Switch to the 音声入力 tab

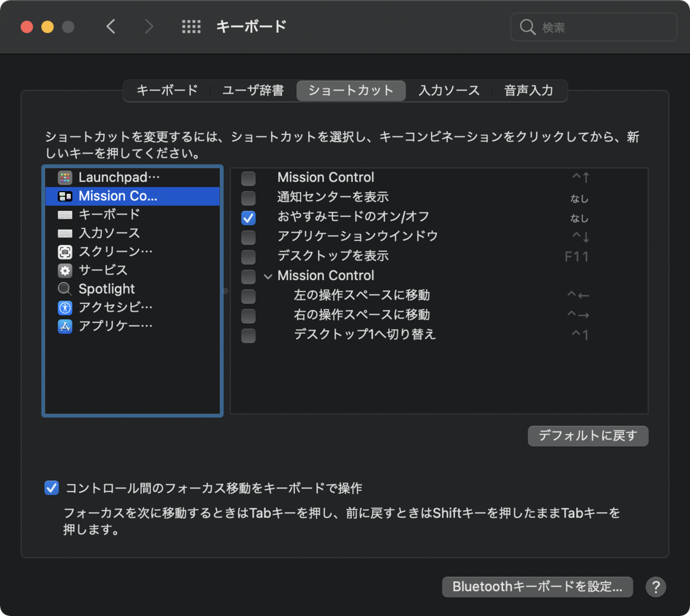click(528, 90)
